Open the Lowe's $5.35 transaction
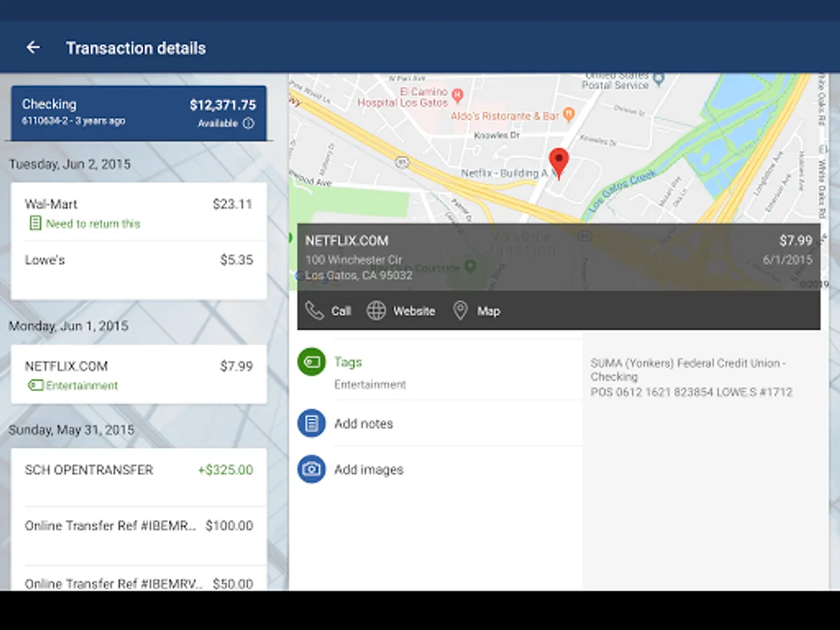 139,270
